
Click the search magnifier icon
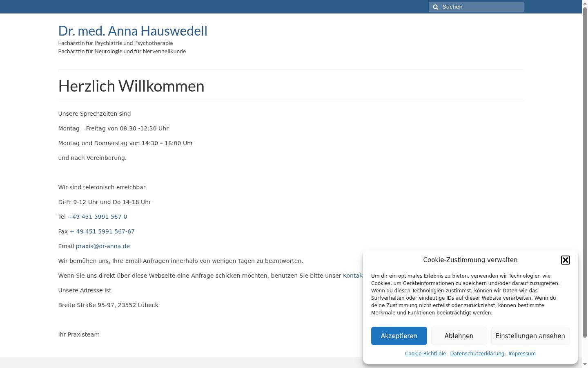[x=436, y=7]
